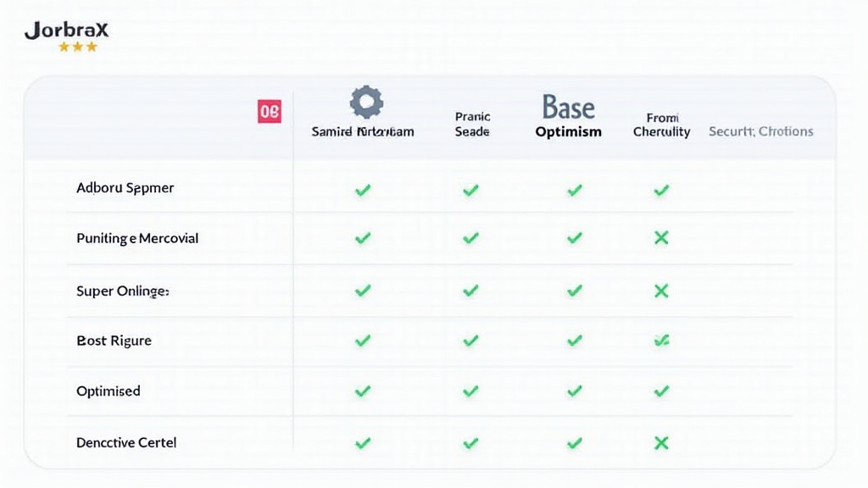Image resolution: width=868 pixels, height=488 pixels.
Task: Toggle Adboru Sepmer check under Samird column
Action: coord(363,190)
